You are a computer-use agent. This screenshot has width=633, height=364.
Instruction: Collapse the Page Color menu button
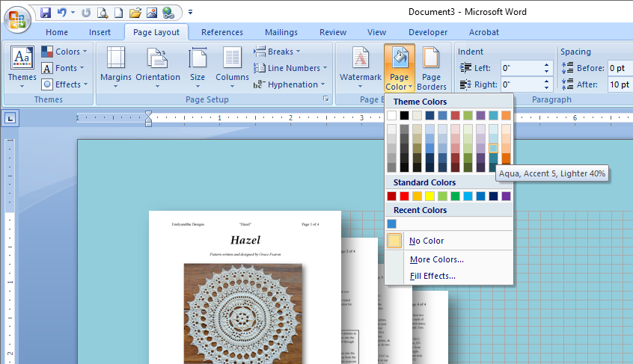click(400, 68)
